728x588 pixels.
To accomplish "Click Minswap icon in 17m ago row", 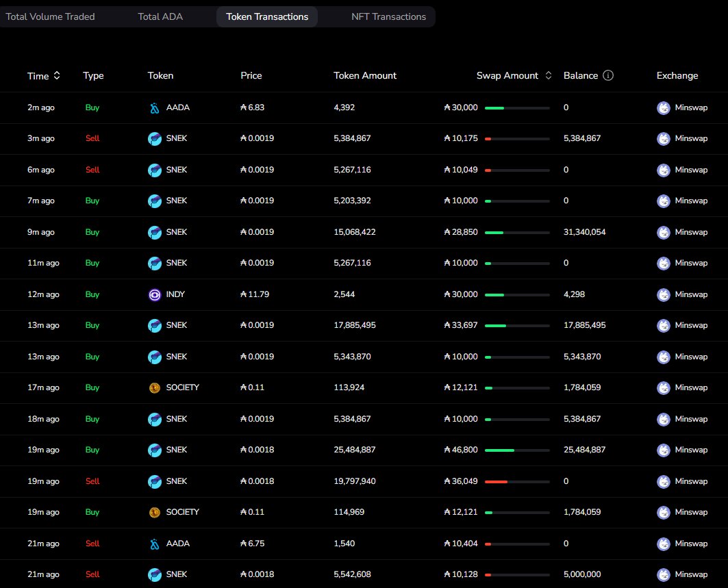I will (664, 388).
